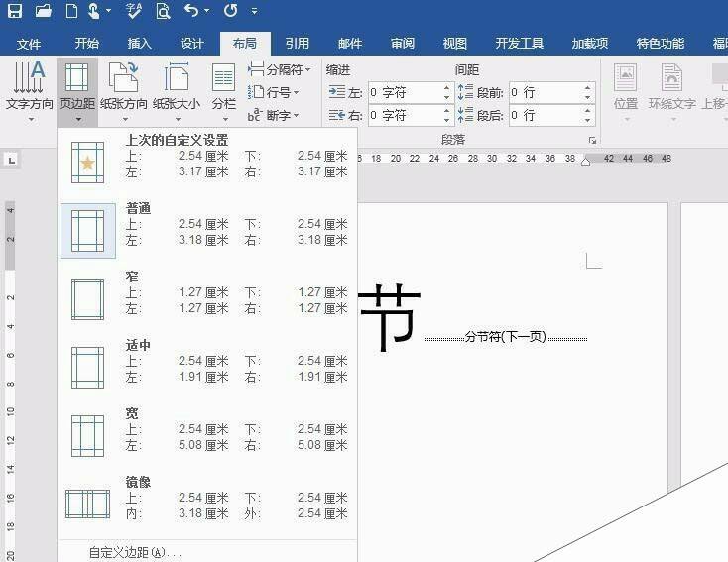
Task: Click the right indent marker on ruler
Action: coord(586,161)
